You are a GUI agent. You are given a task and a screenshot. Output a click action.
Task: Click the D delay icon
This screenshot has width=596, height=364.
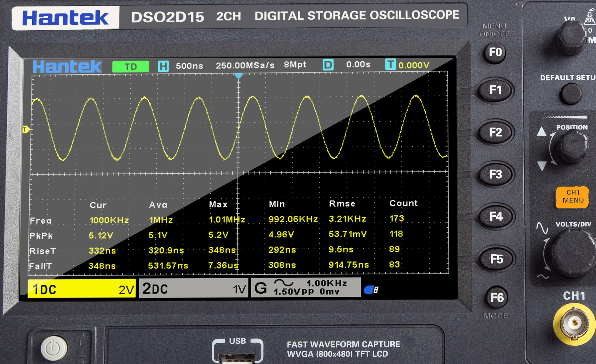pyautogui.click(x=328, y=65)
